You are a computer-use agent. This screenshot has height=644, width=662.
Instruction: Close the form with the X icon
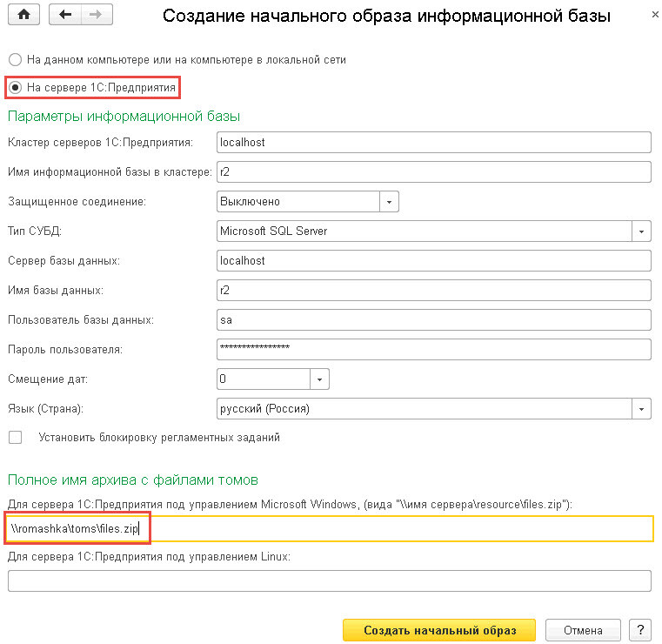pyautogui.click(x=655, y=15)
